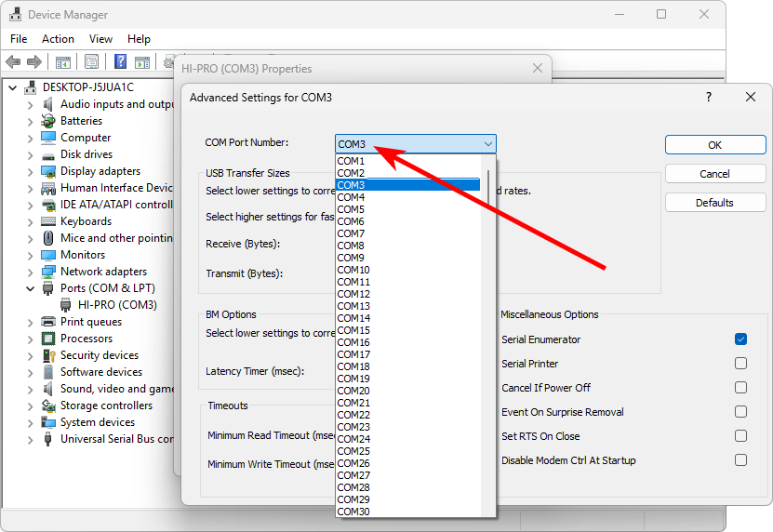Uncheck the Serial Enumerator checkbox
The height and width of the screenshot is (532, 773).
[740, 339]
